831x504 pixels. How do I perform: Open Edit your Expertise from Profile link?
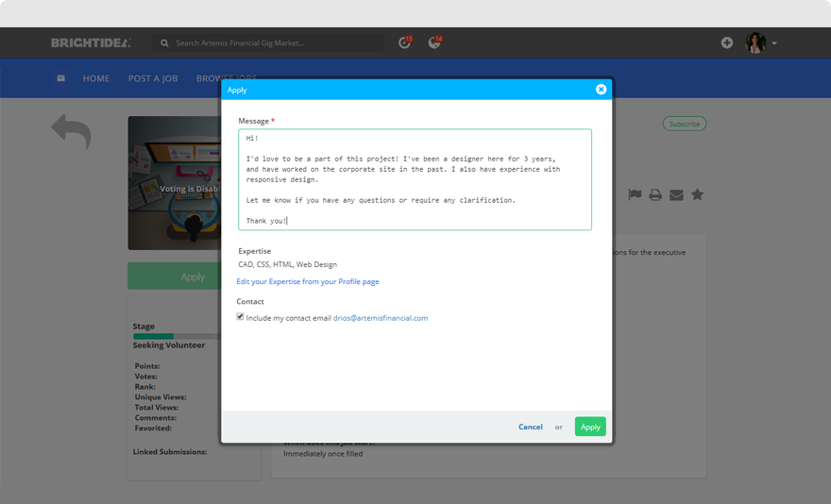(x=308, y=281)
